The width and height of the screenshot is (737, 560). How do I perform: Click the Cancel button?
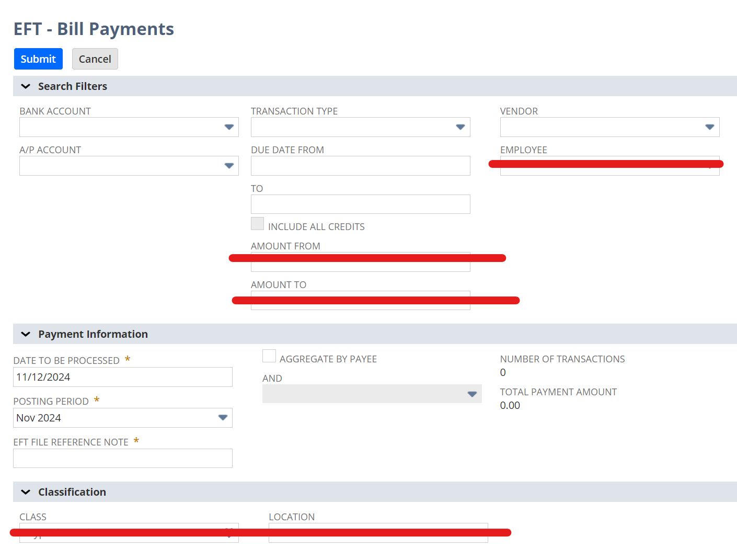95,59
